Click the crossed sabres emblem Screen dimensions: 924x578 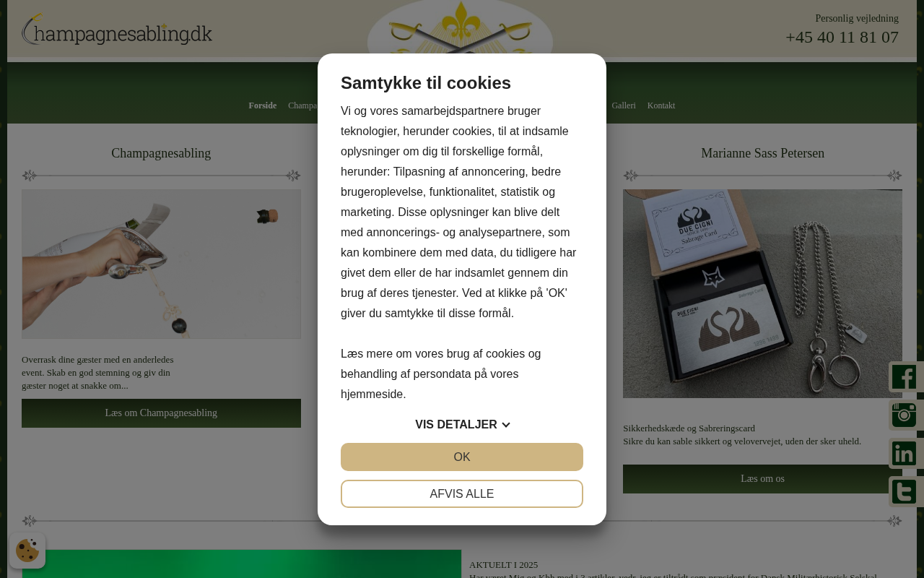[x=460, y=27]
